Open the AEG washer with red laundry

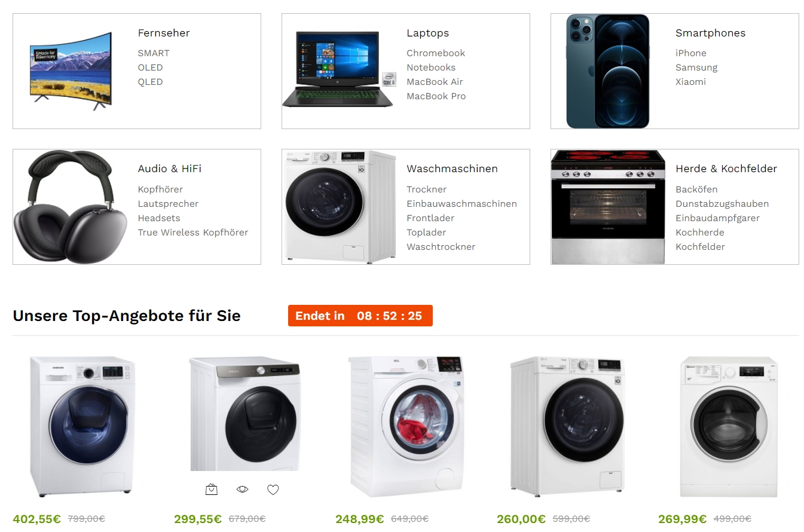pos(405,426)
